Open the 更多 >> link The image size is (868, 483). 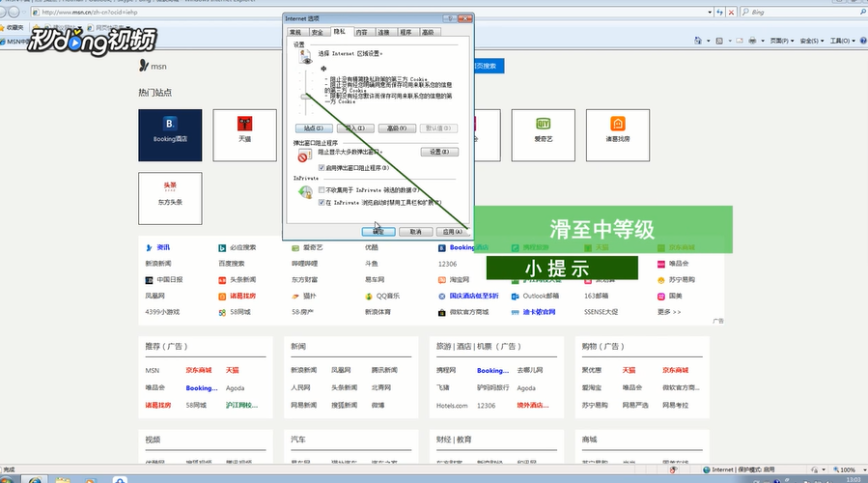coord(669,312)
